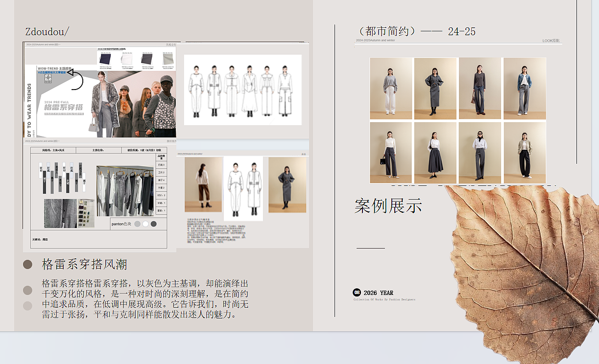Open look photo: gray sweater, white pants

point(391,88)
